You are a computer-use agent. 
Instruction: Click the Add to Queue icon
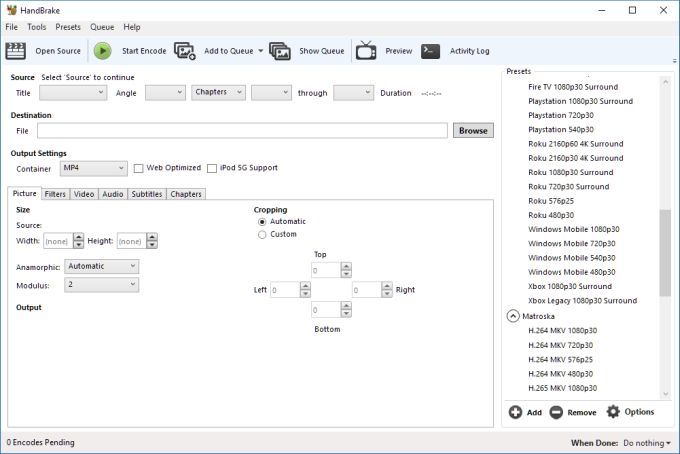[x=185, y=51]
